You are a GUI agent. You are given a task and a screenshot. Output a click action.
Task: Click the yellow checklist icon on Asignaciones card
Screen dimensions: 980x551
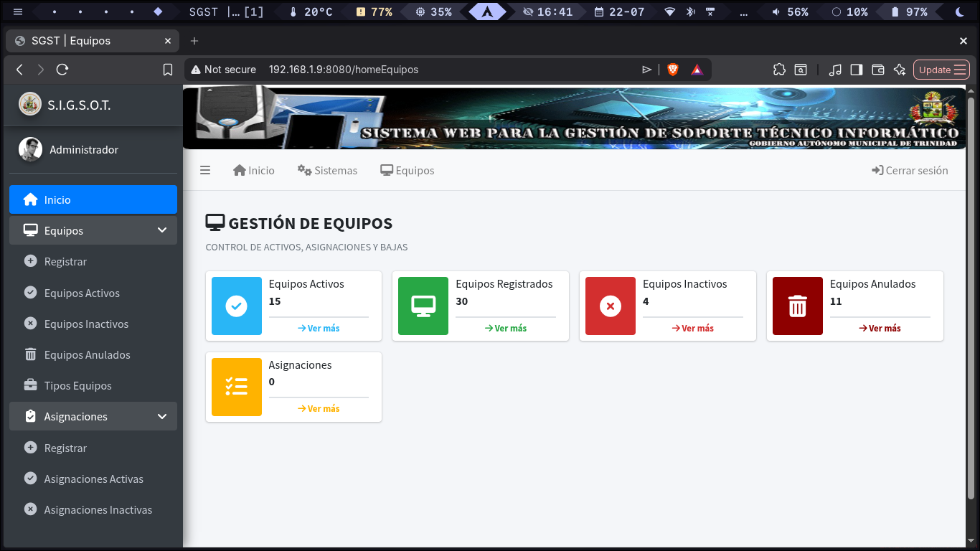click(x=237, y=387)
